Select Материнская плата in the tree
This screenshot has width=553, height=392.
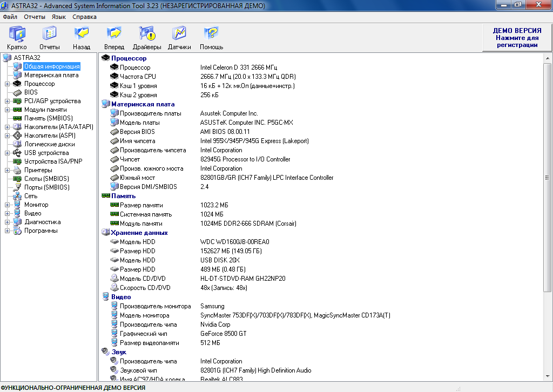[51, 75]
